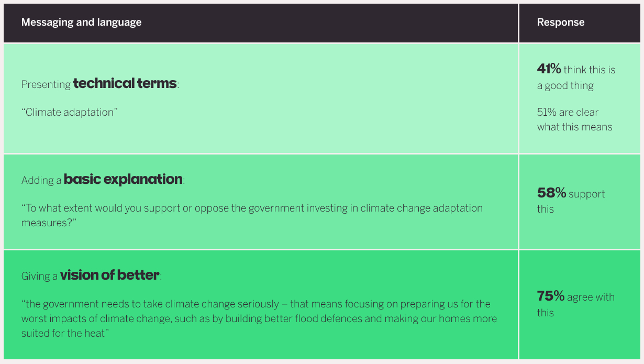The width and height of the screenshot is (644, 364).
Task: Click the "Climate adaptation" quote text
Action: tap(69, 112)
